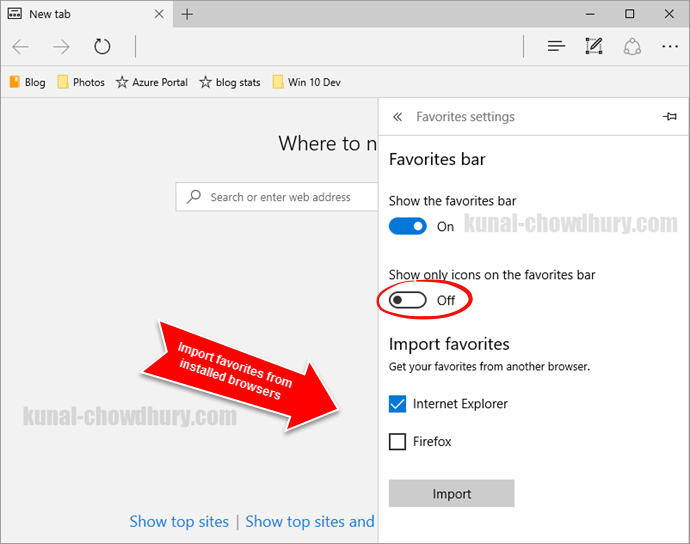Focus the Search or enter web address box
The width and height of the screenshot is (690, 544).
click(x=277, y=197)
